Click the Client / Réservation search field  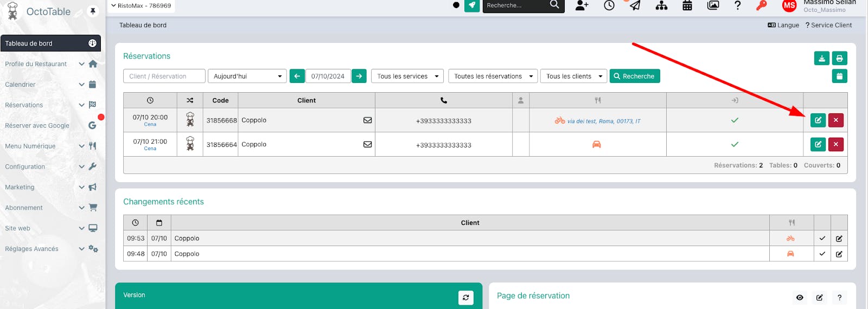[164, 76]
